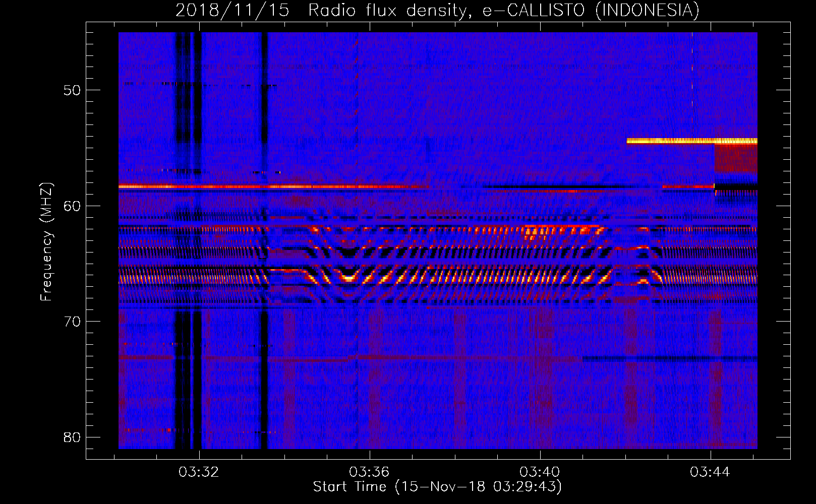
Task: Click the 03:40 time tick label
Action: pyautogui.click(x=540, y=472)
